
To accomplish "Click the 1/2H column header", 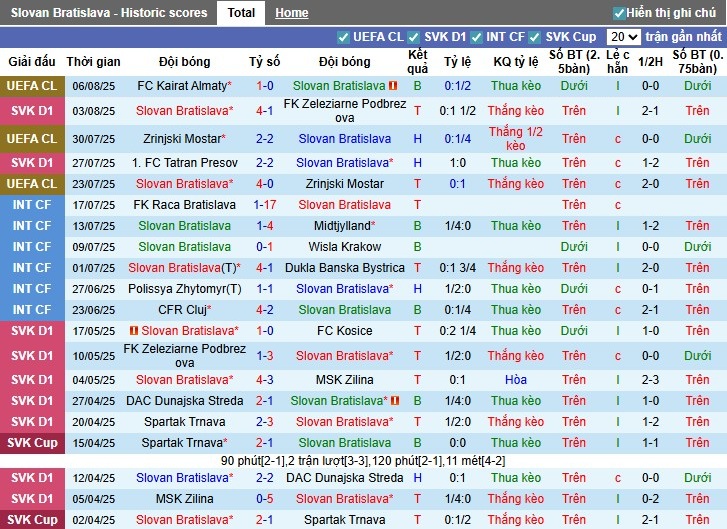I will pos(650,62).
